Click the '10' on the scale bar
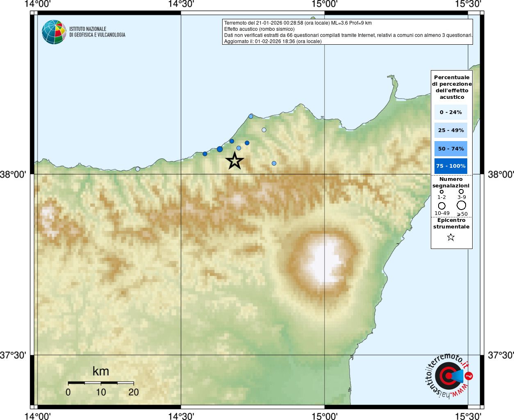Screen dimensions: 514x420 [101, 392]
